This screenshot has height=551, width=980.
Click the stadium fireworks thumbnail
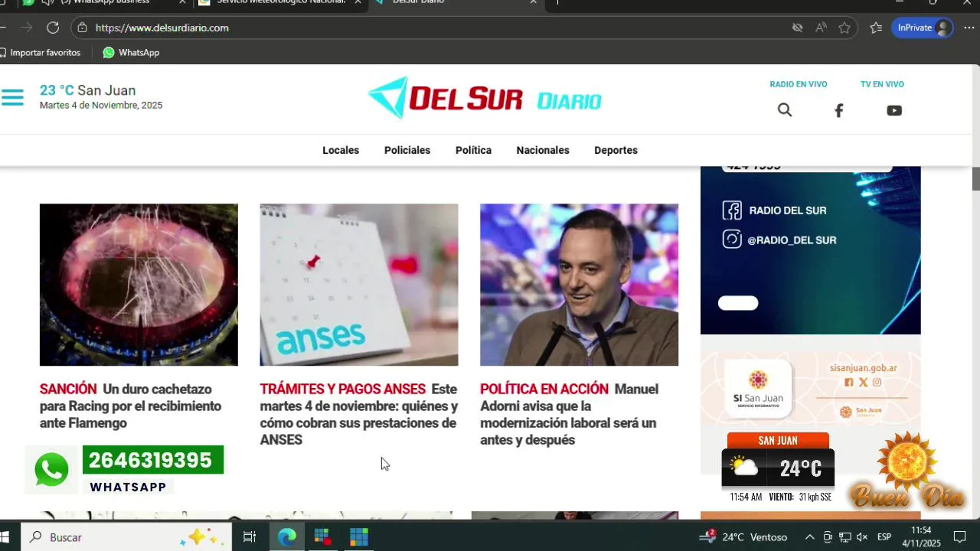point(139,285)
